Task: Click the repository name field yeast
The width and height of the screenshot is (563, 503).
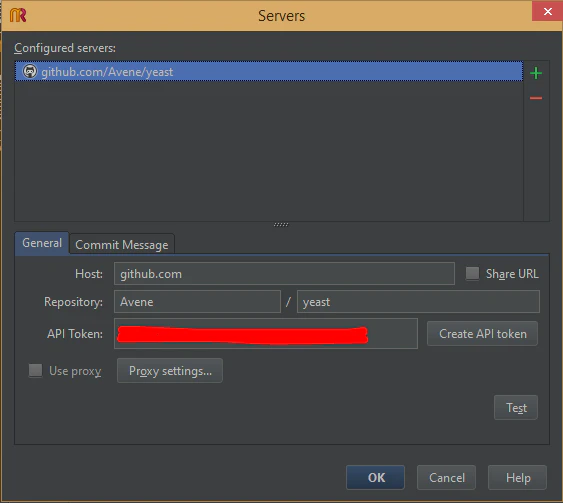Action: point(418,302)
